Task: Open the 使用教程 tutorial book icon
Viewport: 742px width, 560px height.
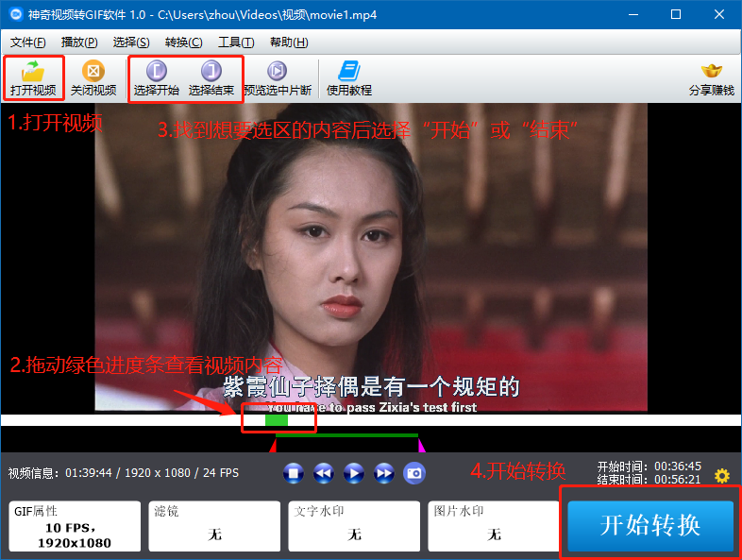Action: [x=349, y=71]
